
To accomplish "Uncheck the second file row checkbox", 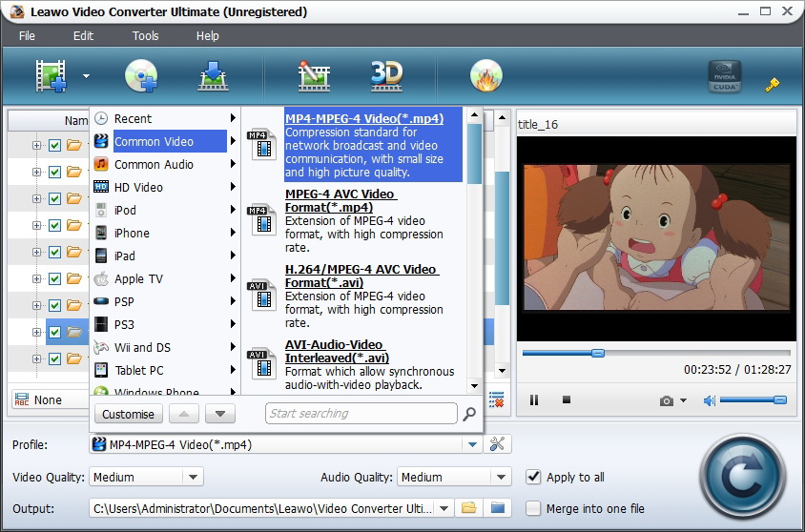I will (x=55, y=172).
